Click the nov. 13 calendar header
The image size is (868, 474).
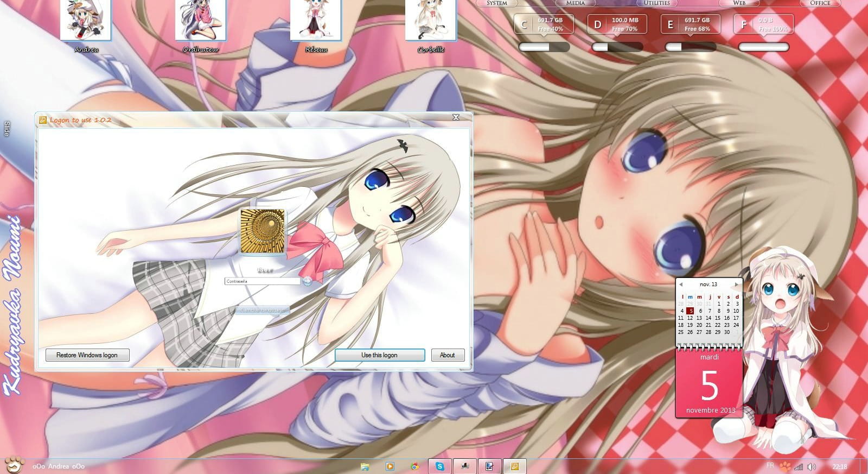click(x=709, y=285)
